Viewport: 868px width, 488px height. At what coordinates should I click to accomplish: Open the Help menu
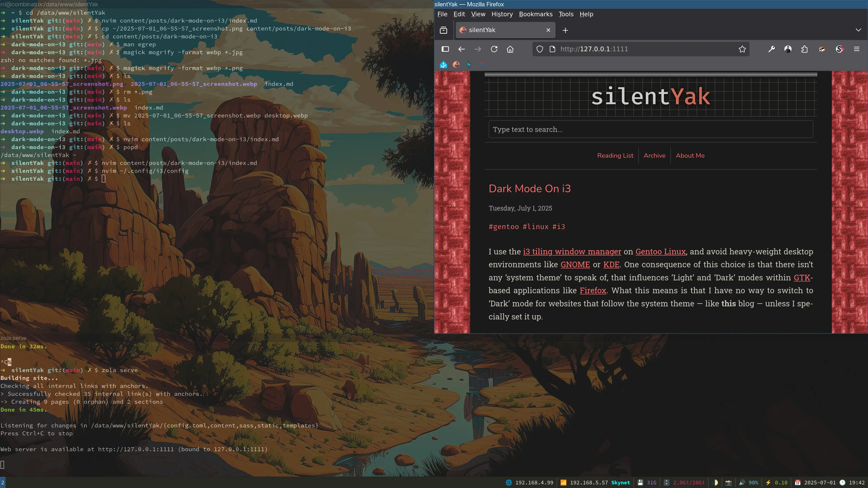pyautogui.click(x=586, y=14)
